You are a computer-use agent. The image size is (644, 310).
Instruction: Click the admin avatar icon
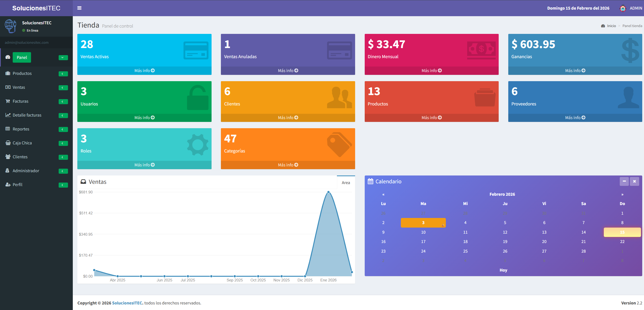pos(623,8)
